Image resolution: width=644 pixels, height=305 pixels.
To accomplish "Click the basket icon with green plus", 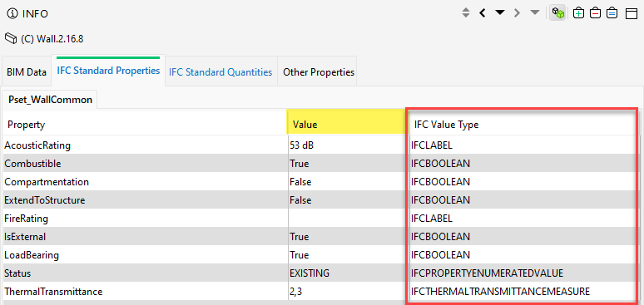I will point(579,13).
